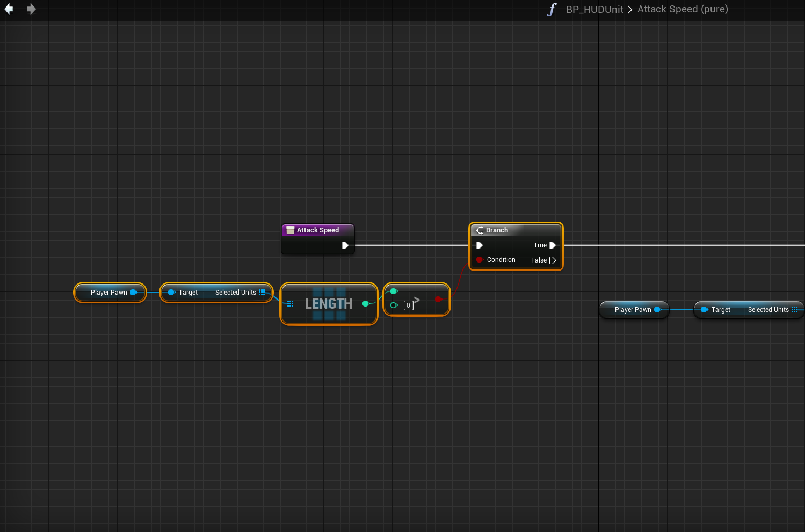Click the function icon beside the breadcrumb
The width and height of the screenshot is (805, 532).
pyautogui.click(x=552, y=10)
